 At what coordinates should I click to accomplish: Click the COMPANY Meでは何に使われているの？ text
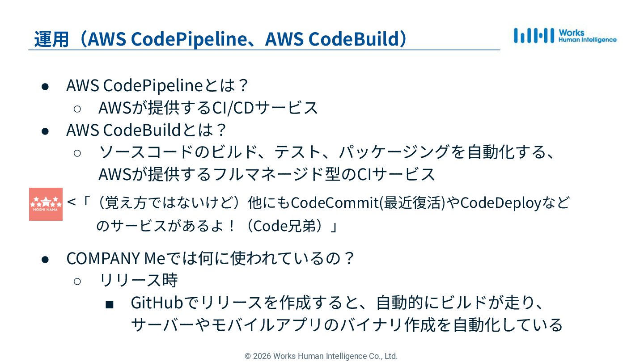[x=210, y=258]
